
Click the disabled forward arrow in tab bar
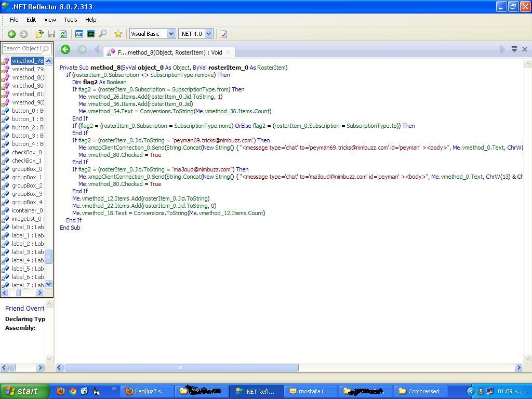(82, 49)
